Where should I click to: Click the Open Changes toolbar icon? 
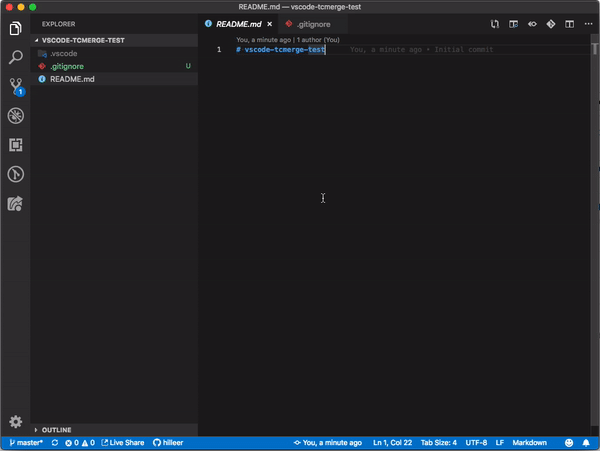pos(495,24)
